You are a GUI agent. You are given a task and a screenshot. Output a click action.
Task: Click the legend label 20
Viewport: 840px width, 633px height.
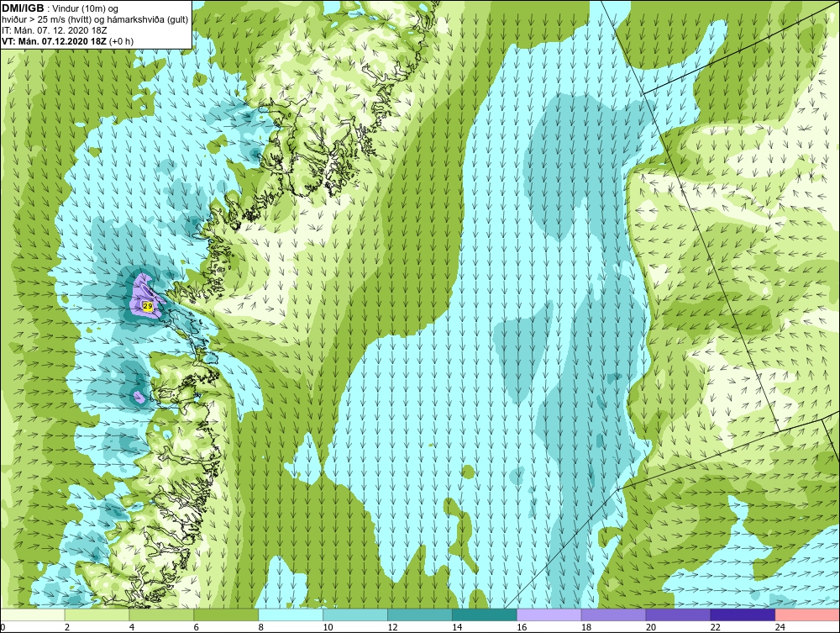pos(651,627)
